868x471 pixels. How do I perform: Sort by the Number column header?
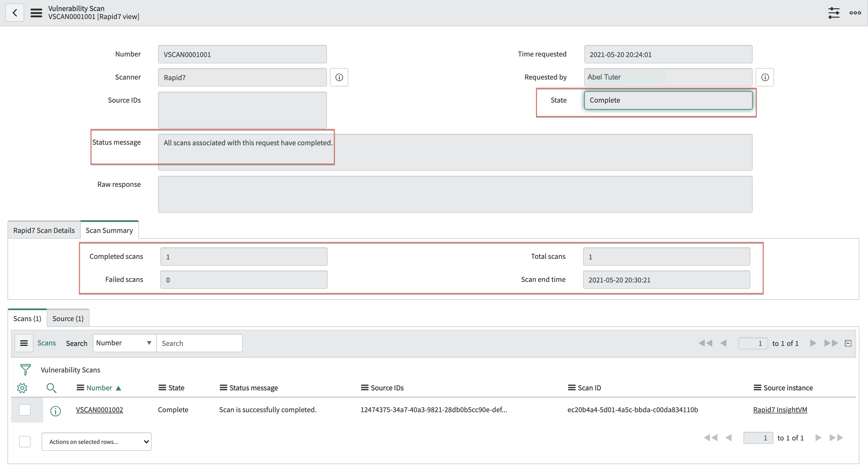pos(99,388)
